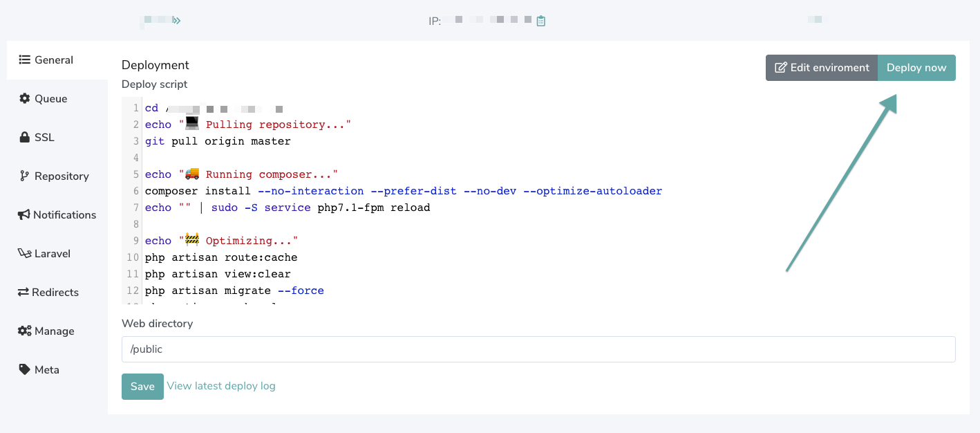The image size is (980, 433).
Task: Click the 'Optimizing...' echo line
Action: pyautogui.click(x=221, y=241)
